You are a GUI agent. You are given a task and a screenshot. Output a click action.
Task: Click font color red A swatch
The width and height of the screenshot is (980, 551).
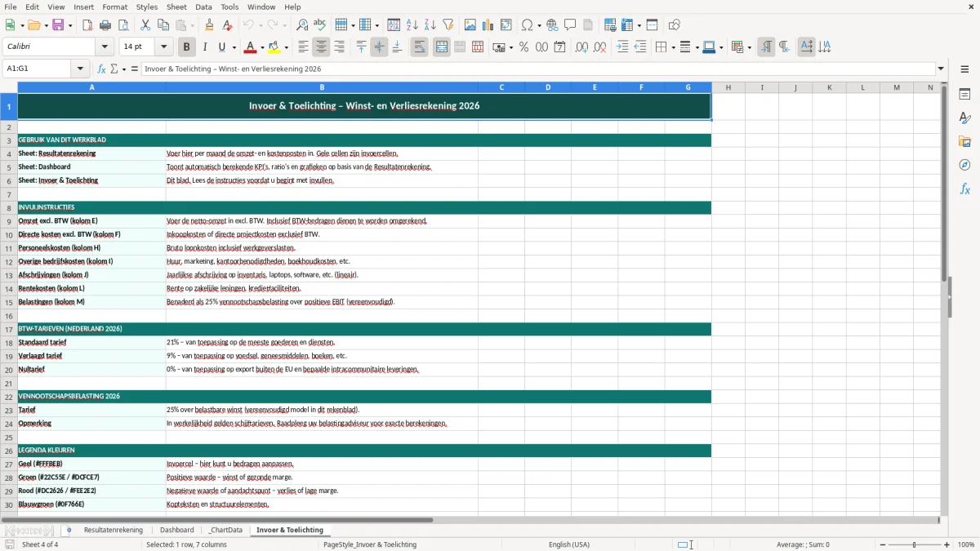pyautogui.click(x=251, y=47)
